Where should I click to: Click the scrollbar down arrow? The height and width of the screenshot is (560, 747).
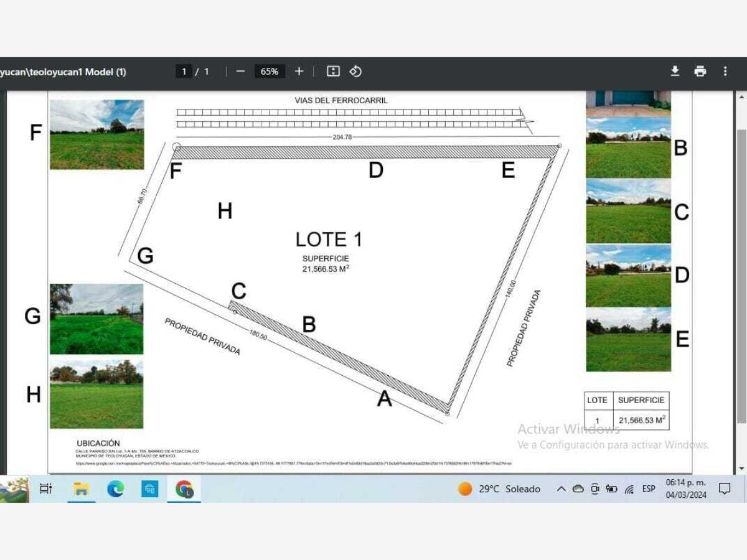741,468
